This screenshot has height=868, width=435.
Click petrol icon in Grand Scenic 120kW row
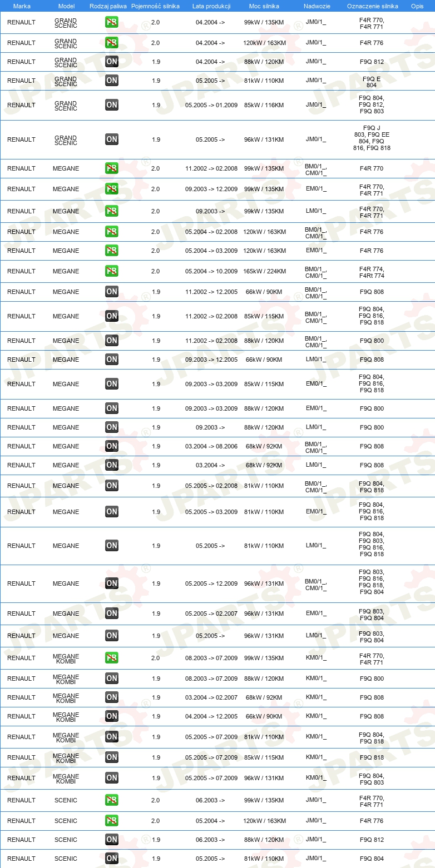click(112, 43)
